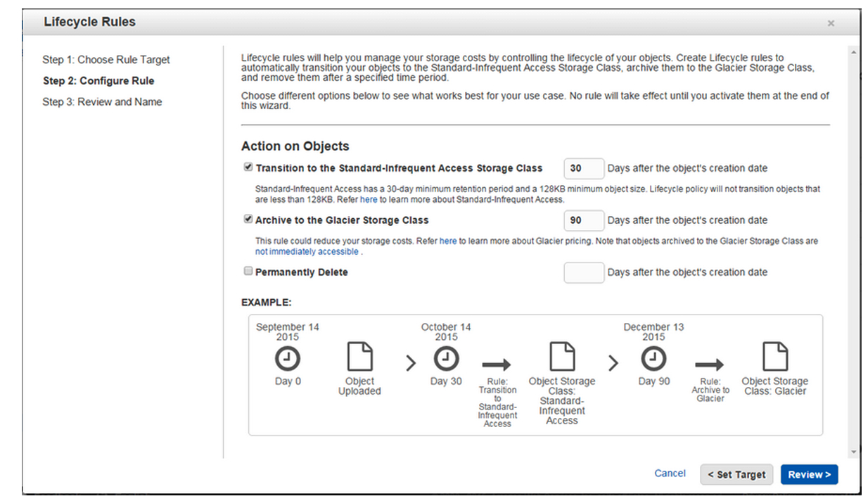Viewport: 868px width, 501px height.
Task: Click the scrollbar up arrow
Action: pos(854,53)
